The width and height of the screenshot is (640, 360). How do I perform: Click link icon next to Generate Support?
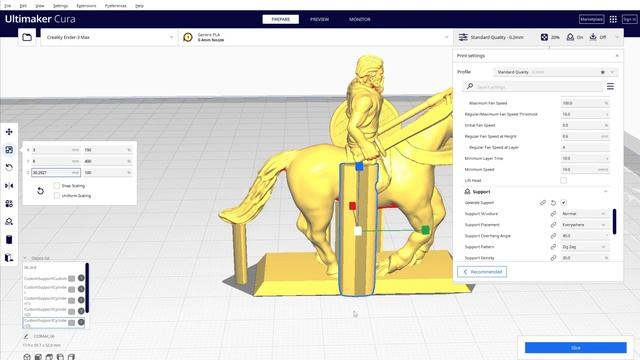click(x=543, y=202)
